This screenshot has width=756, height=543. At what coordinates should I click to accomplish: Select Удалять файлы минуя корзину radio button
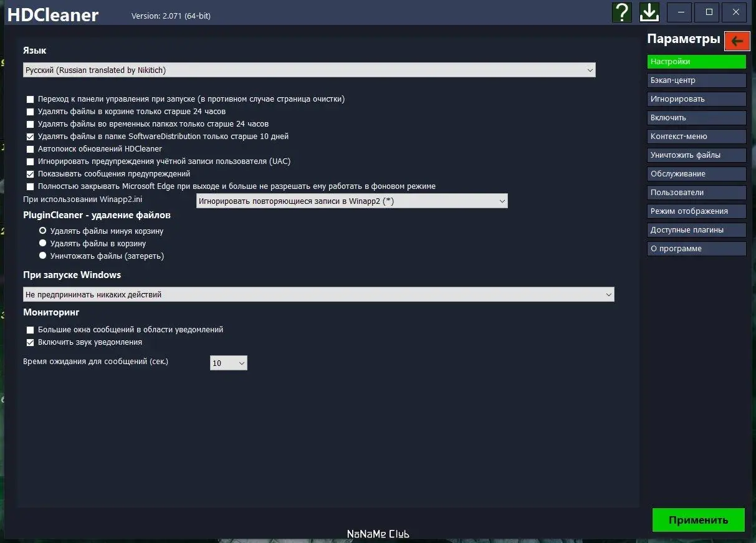tap(43, 231)
